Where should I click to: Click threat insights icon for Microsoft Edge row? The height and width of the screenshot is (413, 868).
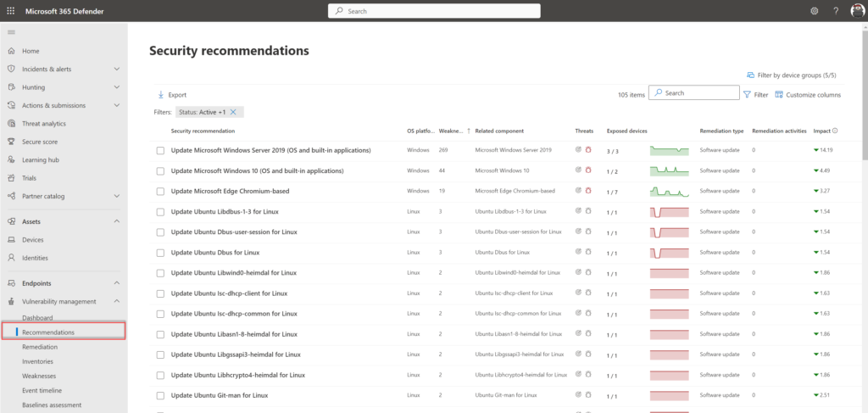click(578, 191)
